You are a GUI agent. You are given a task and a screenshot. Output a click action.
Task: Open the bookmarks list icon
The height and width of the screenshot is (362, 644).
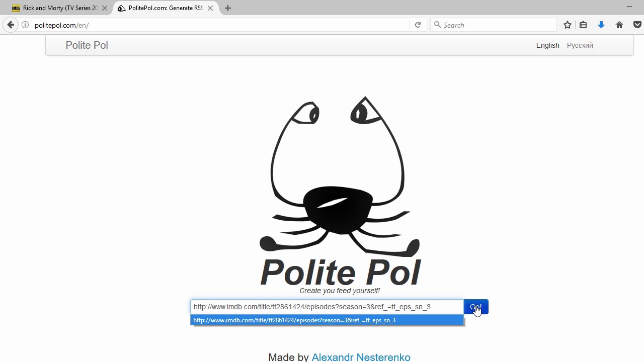pyautogui.click(x=583, y=25)
